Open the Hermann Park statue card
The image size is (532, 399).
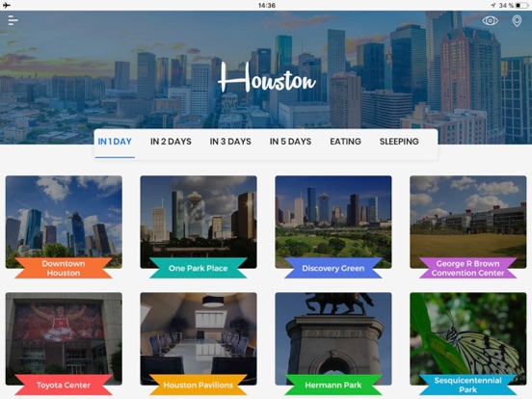tap(333, 343)
